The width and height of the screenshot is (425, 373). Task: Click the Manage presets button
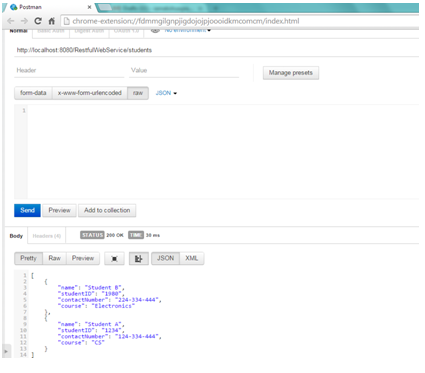(291, 73)
